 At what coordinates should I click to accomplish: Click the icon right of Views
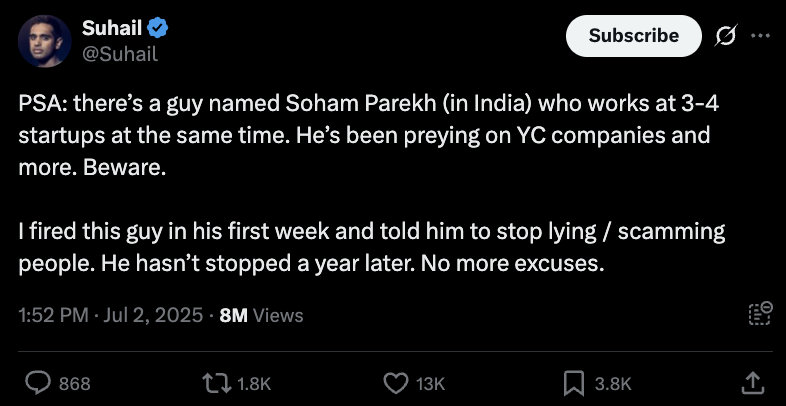point(760,314)
